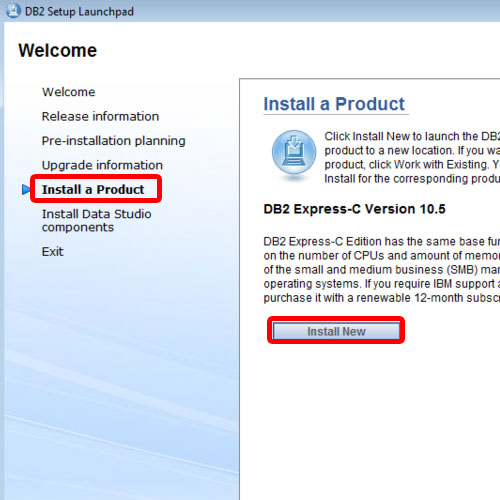Select Install a Product in the sidebar
Viewport: 500px width, 500px height.
93,189
